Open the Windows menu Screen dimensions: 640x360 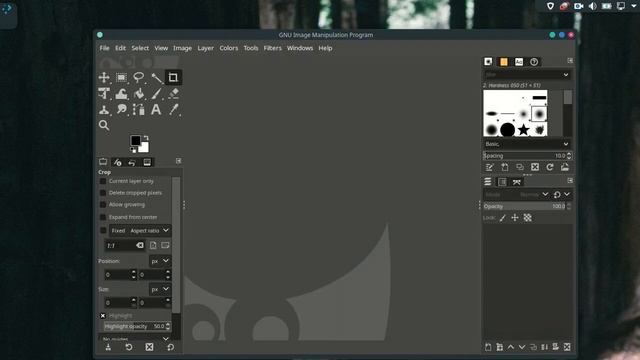point(300,48)
